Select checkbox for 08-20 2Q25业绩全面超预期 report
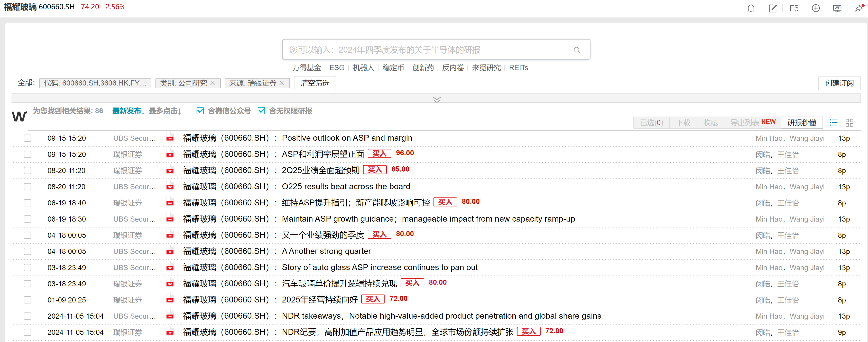The width and height of the screenshot is (868, 342). coord(28,171)
